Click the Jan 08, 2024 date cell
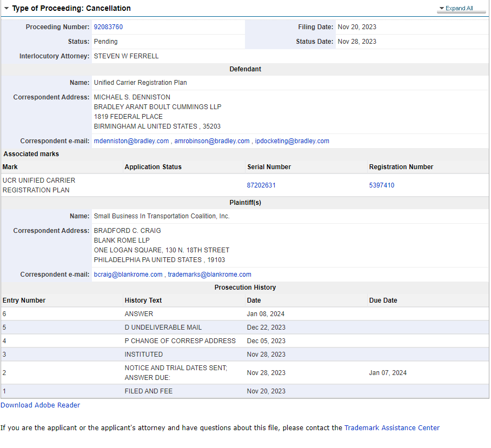The height and width of the screenshot is (448, 491). tap(266, 314)
